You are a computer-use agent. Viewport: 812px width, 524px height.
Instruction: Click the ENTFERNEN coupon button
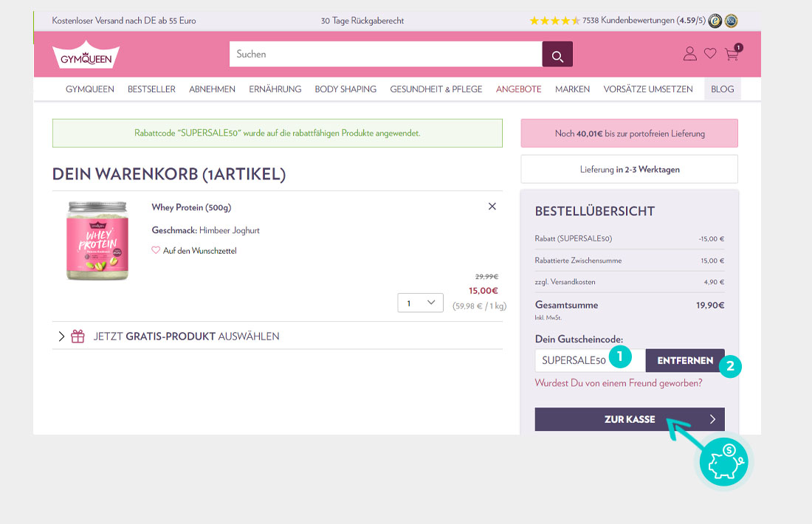pyautogui.click(x=685, y=360)
